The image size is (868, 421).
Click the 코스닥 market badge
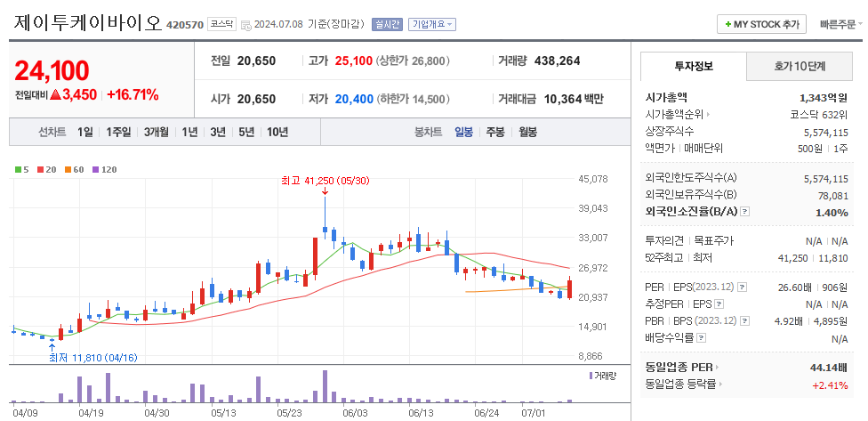pyautogui.click(x=222, y=24)
